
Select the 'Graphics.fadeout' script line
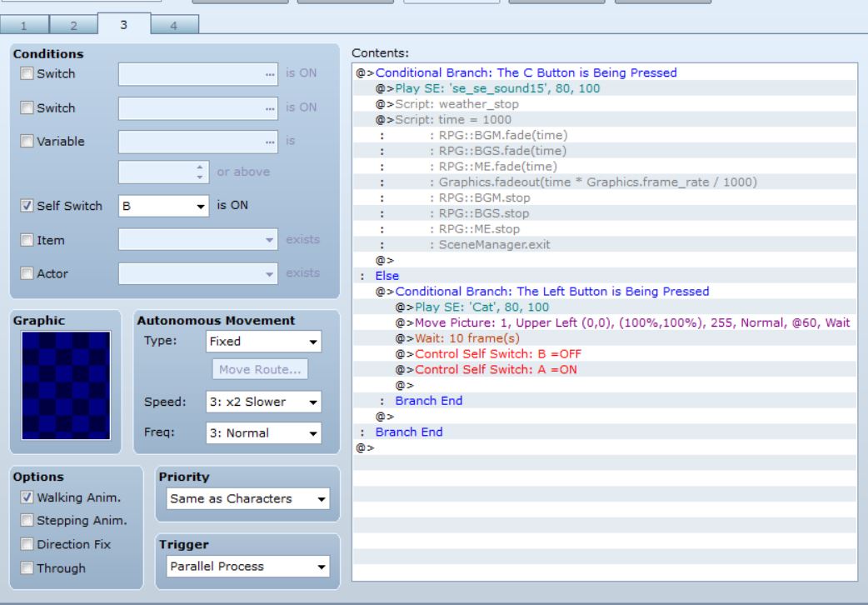605,182
